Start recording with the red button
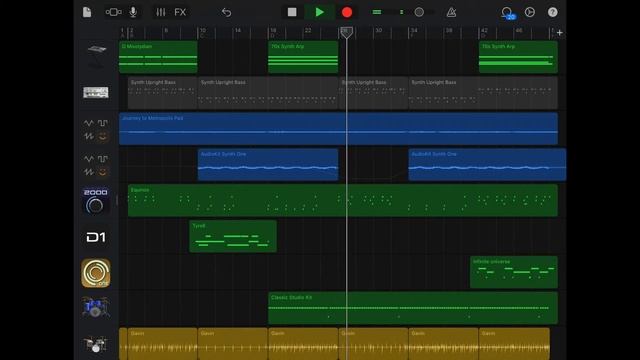Viewport: 640px width, 360px height. (347, 12)
